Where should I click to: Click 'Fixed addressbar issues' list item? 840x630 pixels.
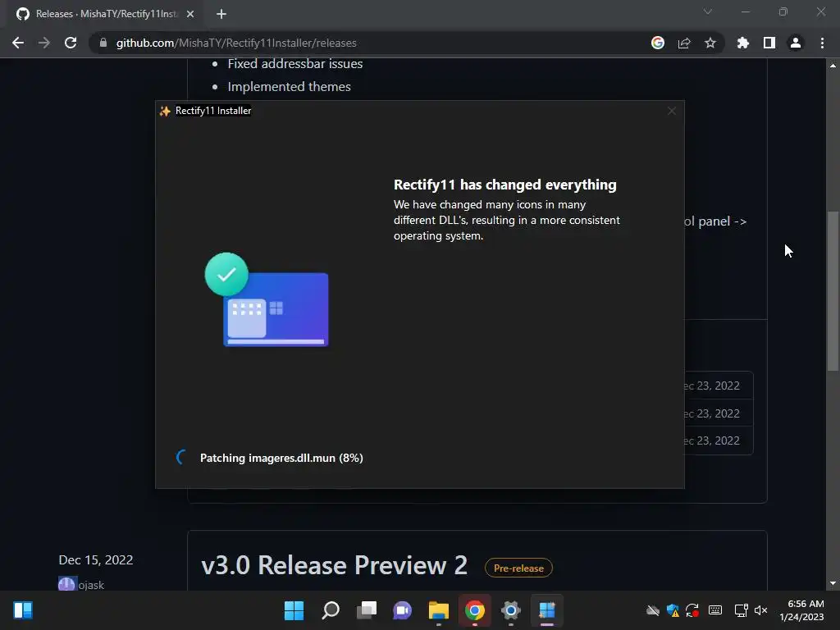(x=295, y=64)
